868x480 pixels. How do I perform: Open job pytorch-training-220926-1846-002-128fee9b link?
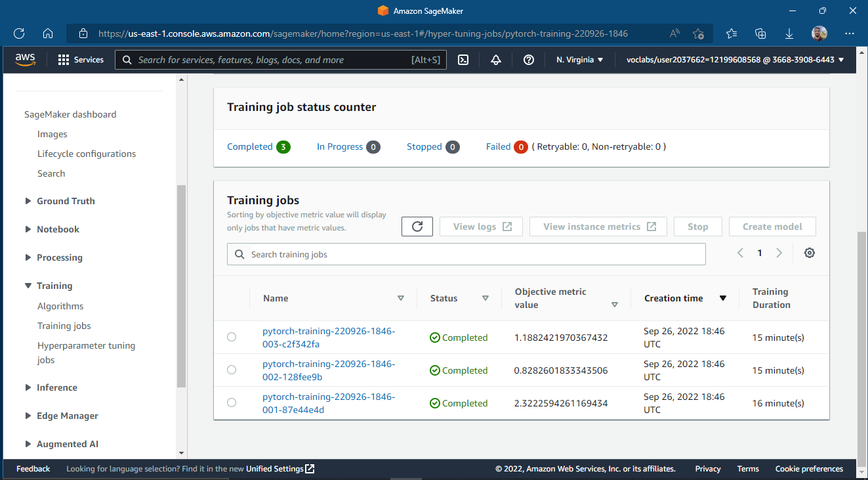coord(329,370)
